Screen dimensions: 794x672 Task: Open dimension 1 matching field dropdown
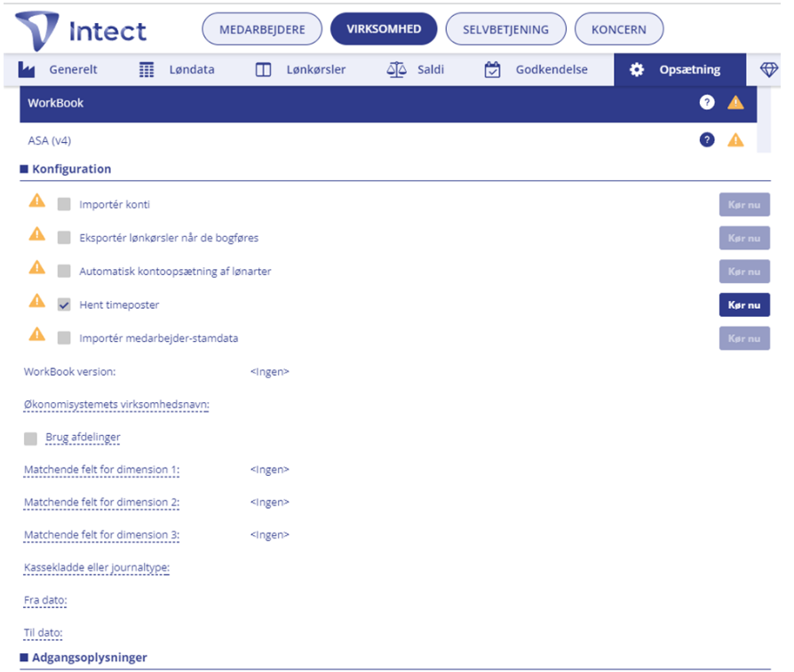[x=269, y=470]
